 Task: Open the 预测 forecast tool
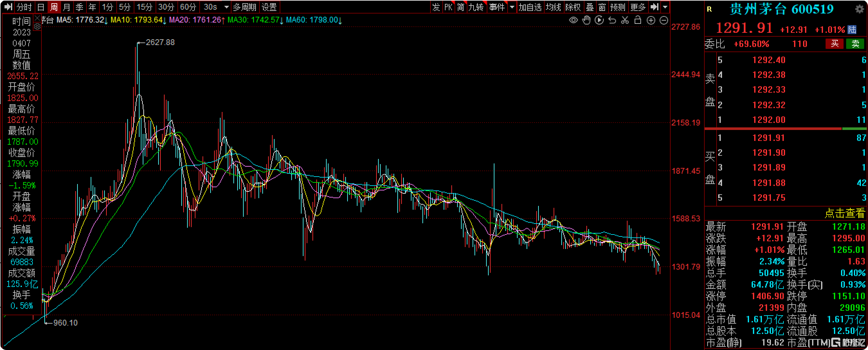(618, 7)
